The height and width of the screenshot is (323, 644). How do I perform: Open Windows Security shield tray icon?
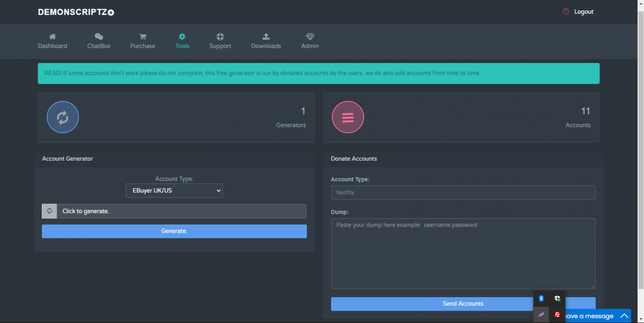tap(558, 298)
